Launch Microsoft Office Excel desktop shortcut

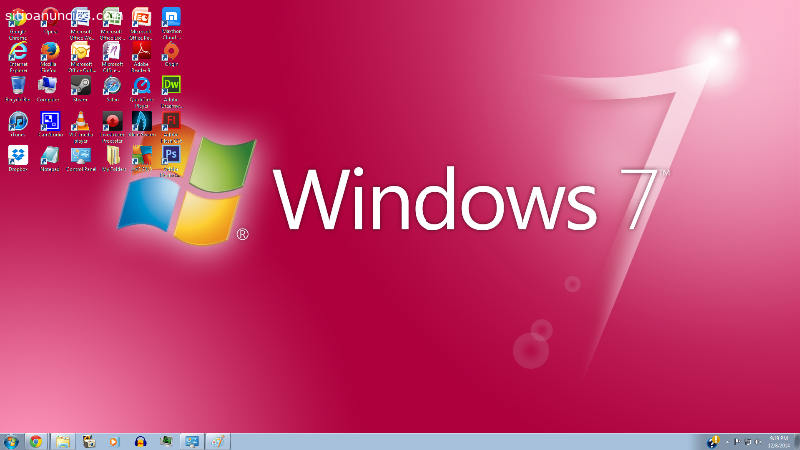112,23
